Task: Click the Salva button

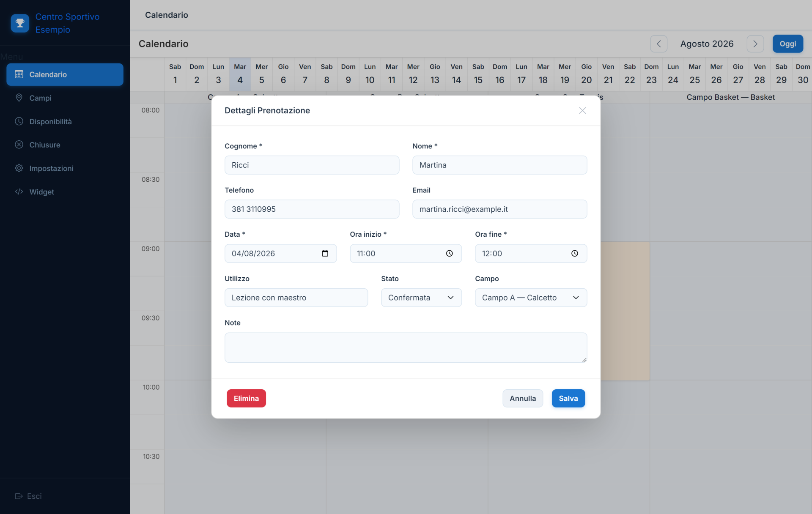Action: tap(568, 398)
